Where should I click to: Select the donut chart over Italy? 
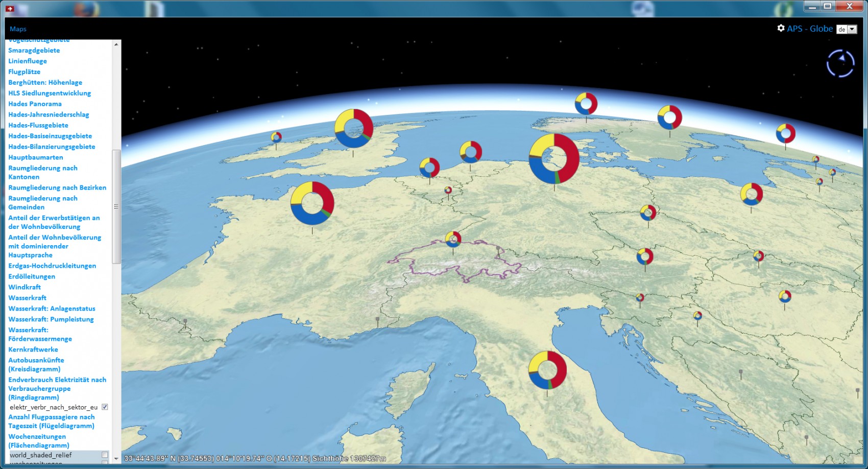(547, 370)
